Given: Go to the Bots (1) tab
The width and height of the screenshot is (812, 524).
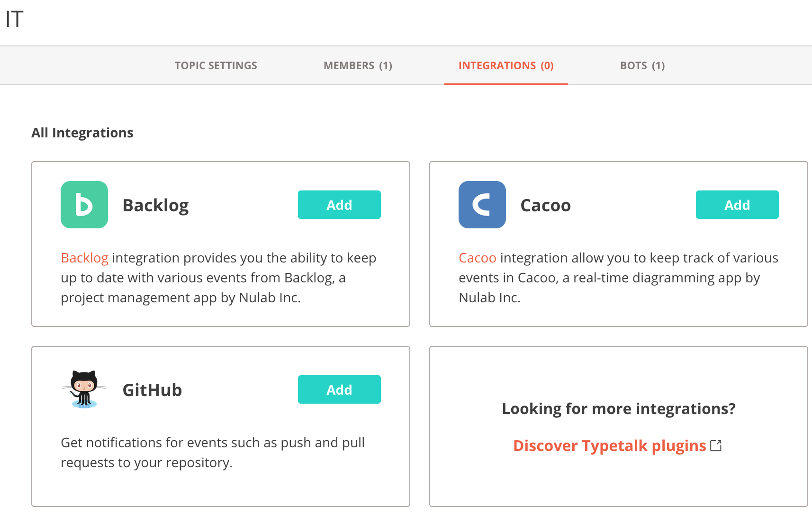Looking at the screenshot, I should click(642, 65).
